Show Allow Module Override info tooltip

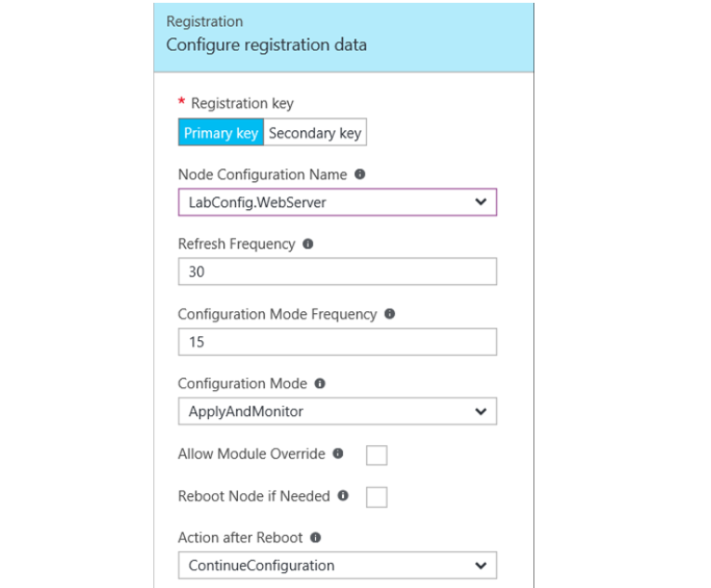coord(337,454)
